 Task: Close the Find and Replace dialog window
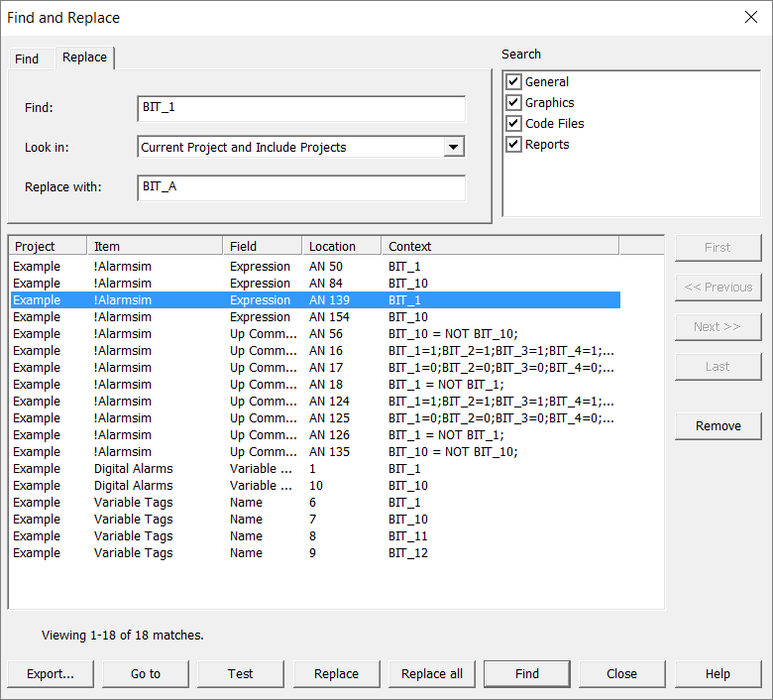point(748,18)
